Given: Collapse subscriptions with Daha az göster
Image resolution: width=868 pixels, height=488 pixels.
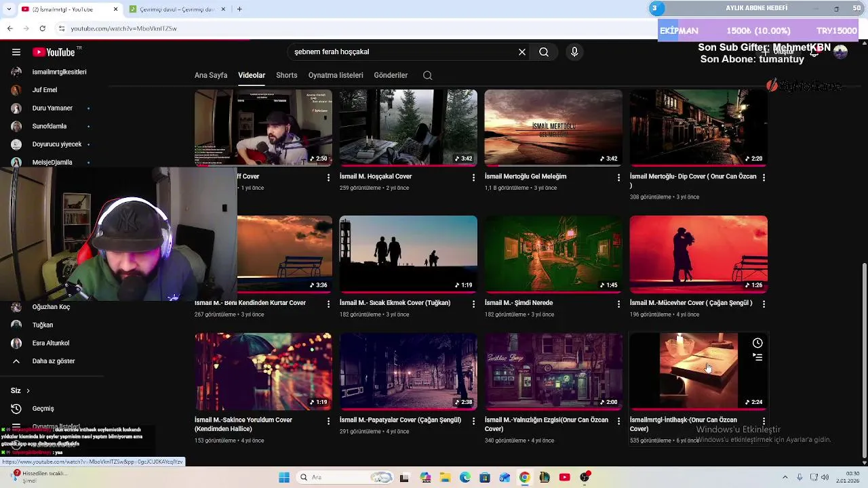Looking at the screenshot, I should click(x=54, y=361).
